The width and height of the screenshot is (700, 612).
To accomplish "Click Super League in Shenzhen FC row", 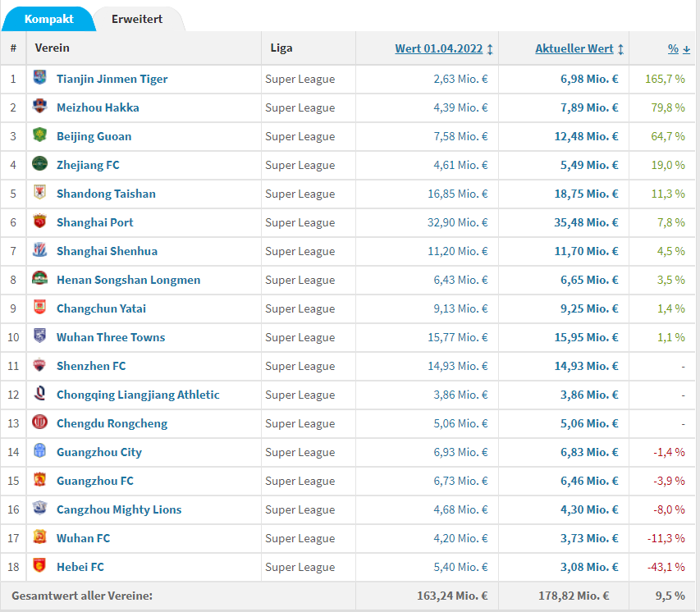I will 300,366.
